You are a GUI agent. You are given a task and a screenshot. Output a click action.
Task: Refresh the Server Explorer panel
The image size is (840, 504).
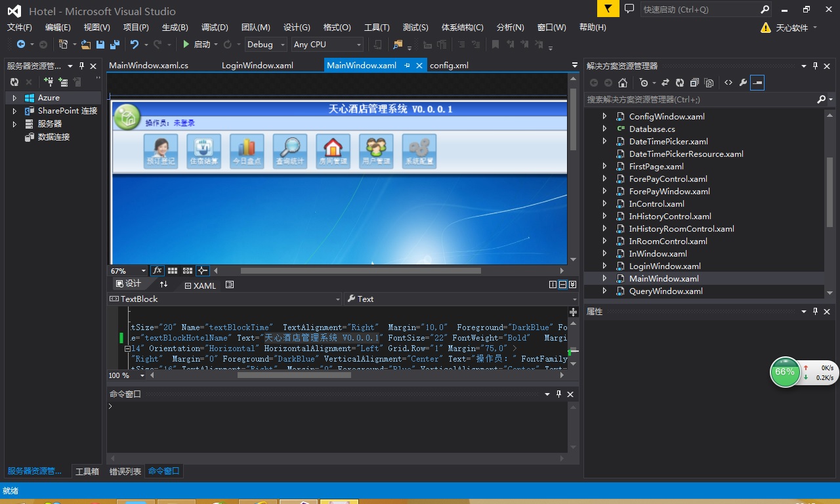tap(14, 82)
